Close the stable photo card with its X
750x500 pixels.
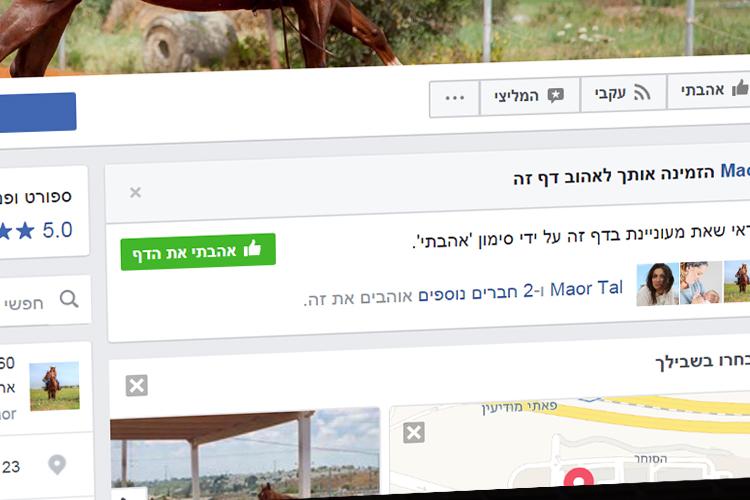[137, 385]
